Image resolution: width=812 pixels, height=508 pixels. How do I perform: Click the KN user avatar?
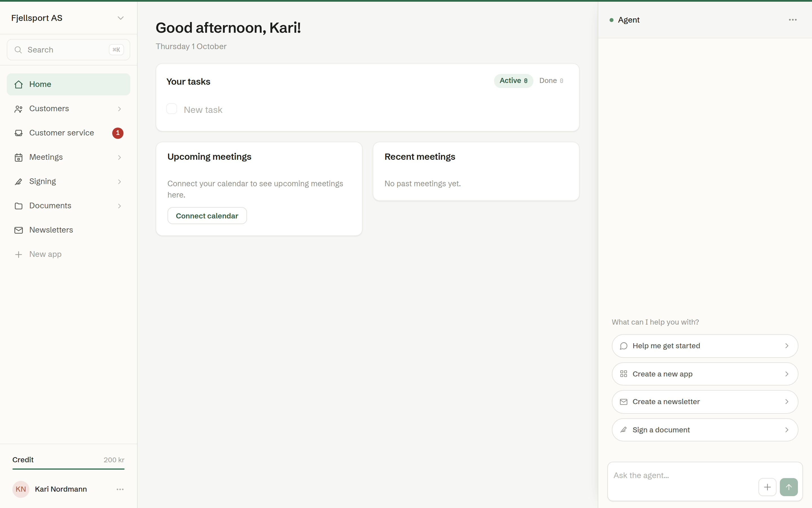click(x=21, y=489)
